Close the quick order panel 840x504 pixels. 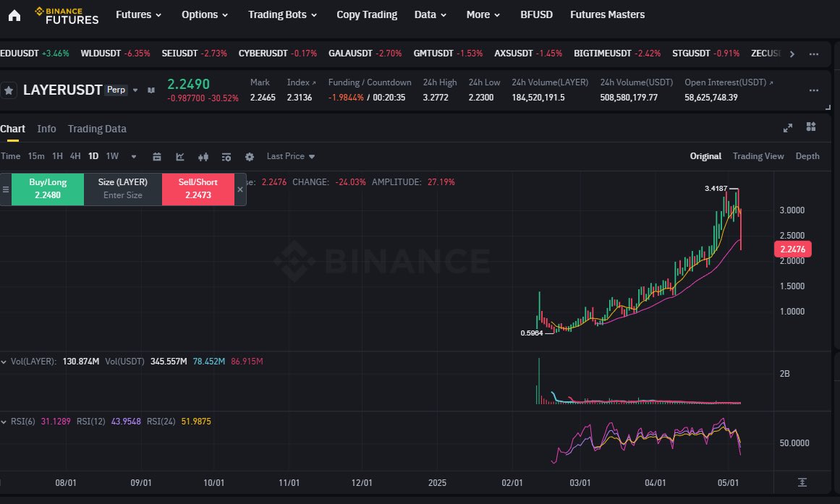(240, 189)
